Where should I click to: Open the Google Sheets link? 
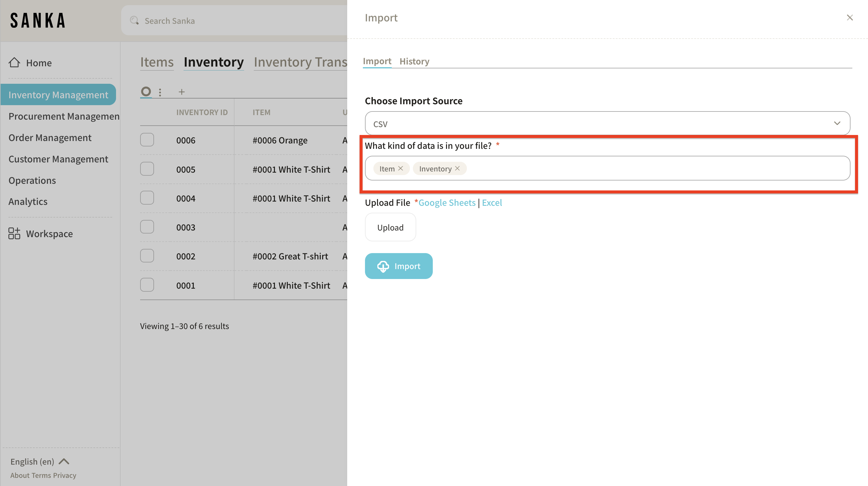(447, 203)
